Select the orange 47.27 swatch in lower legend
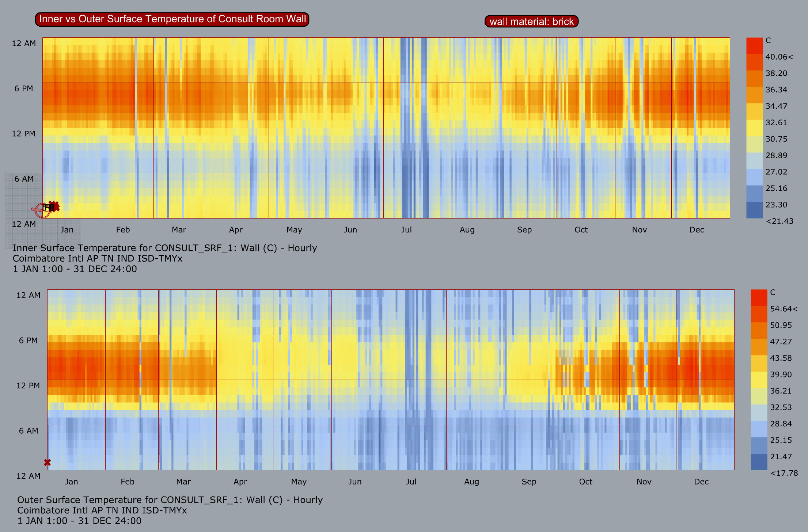Viewport: 808px width, 532px height. pyautogui.click(x=759, y=347)
